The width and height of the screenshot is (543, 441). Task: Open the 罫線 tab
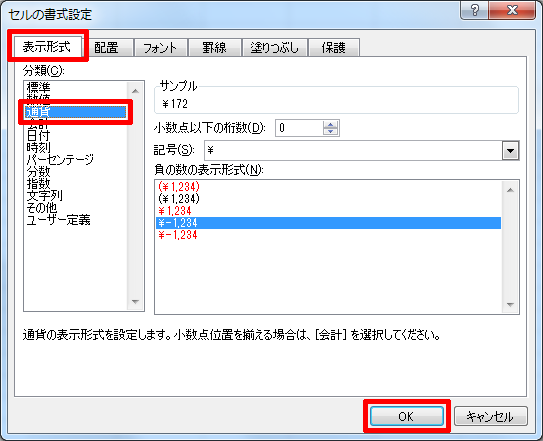pos(214,47)
